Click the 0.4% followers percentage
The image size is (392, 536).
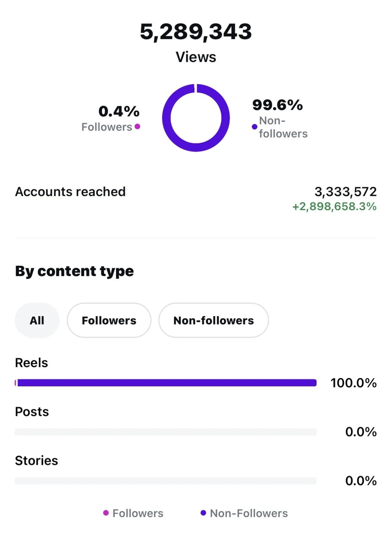119,111
